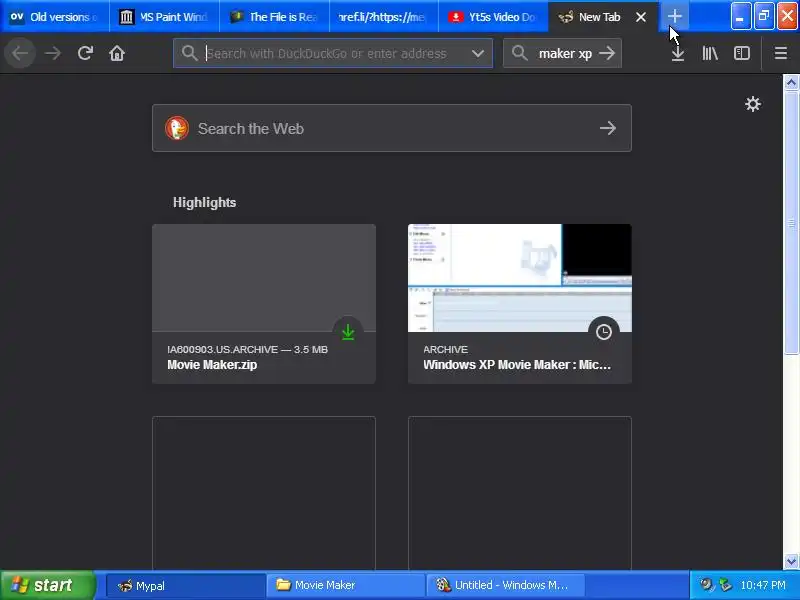Open the Movie Maker.zip highlight card
The height and width of the screenshot is (600, 800).
264,304
